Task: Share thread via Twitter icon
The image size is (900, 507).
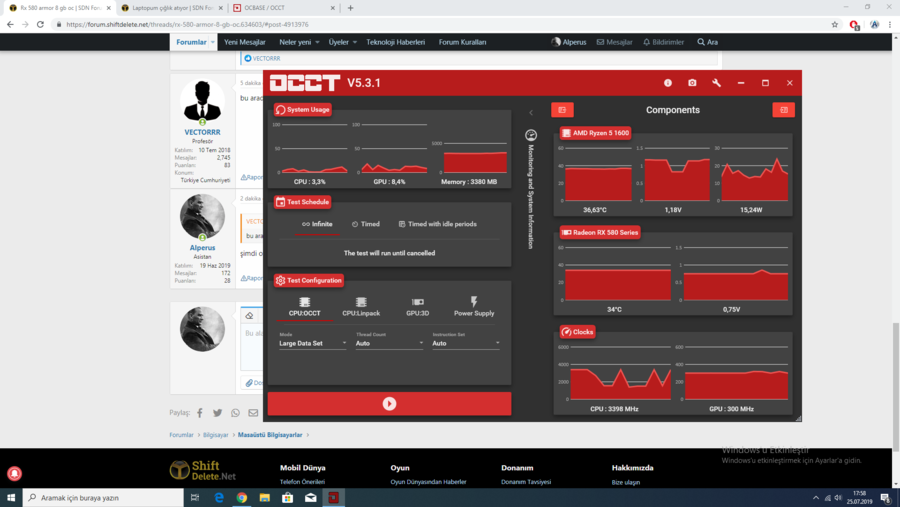Action: click(218, 413)
